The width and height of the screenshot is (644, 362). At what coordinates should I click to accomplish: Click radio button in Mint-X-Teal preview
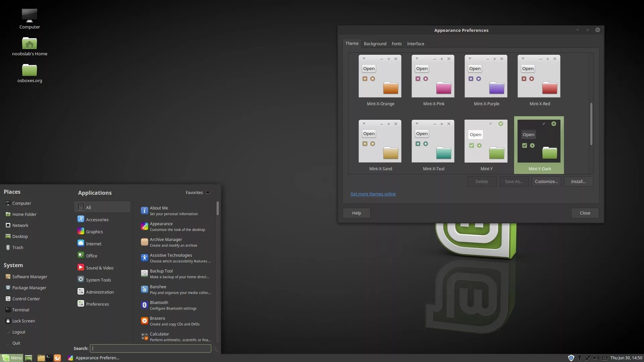coord(426,144)
